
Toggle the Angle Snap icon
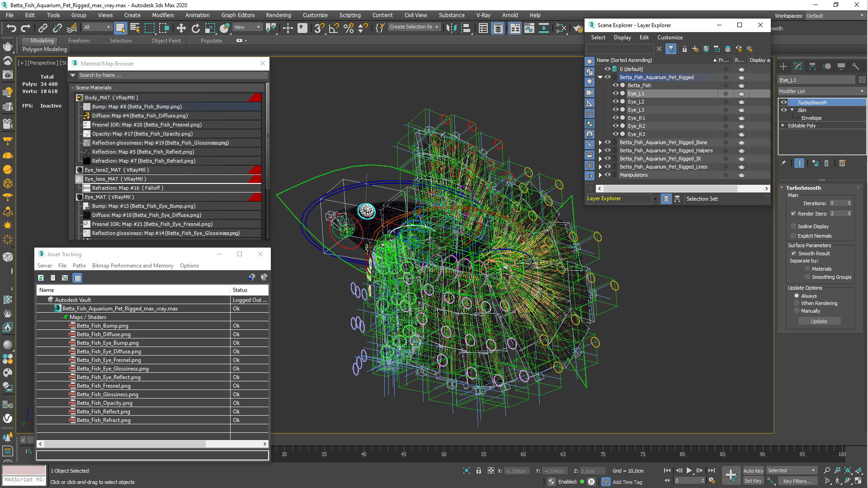pos(334,28)
